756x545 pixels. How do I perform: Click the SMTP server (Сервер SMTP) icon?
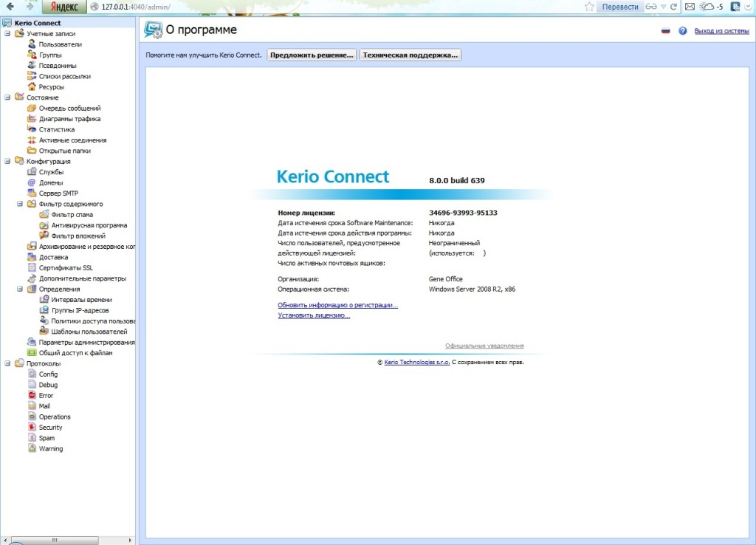(x=32, y=193)
